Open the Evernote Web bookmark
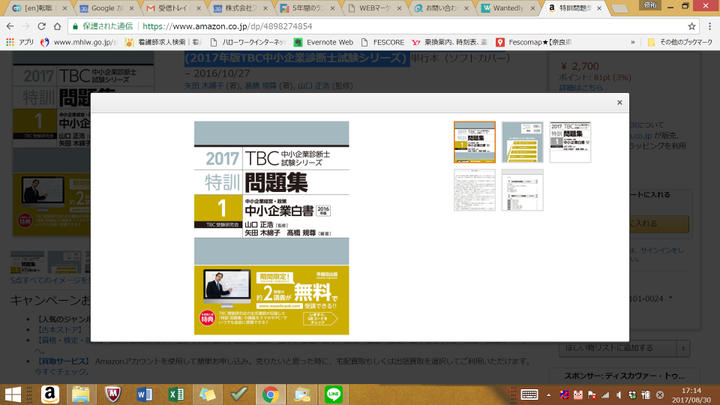720x405 pixels. [324, 42]
